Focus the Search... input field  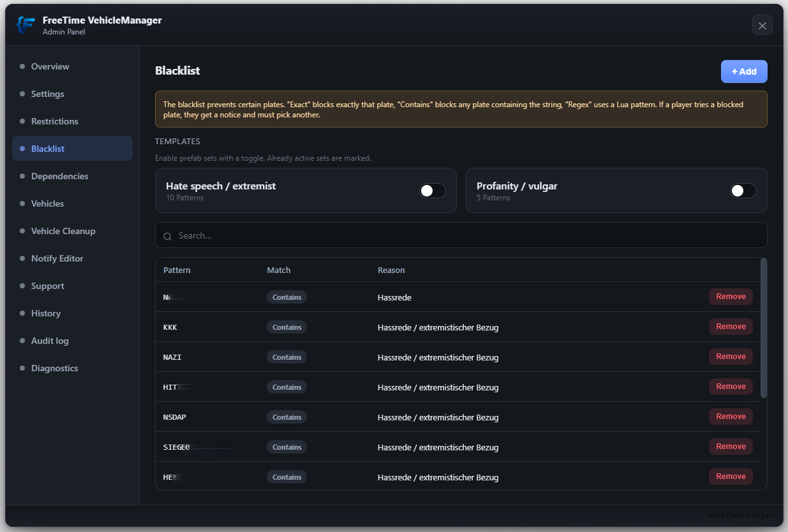461,235
